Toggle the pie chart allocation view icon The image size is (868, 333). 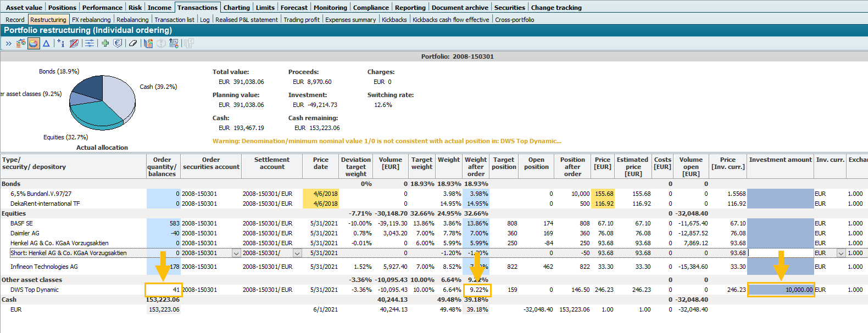(x=34, y=43)
